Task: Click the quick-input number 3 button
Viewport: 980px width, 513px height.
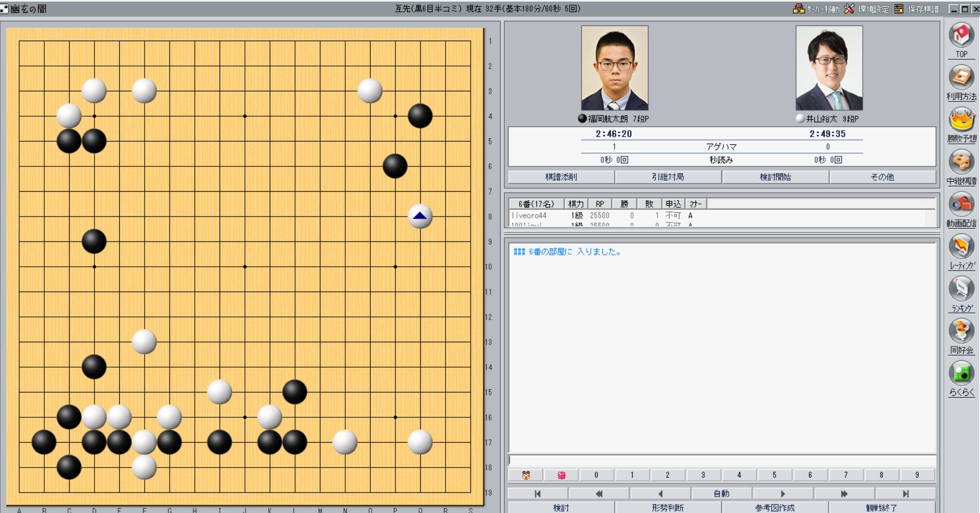Action: (703, 475)
